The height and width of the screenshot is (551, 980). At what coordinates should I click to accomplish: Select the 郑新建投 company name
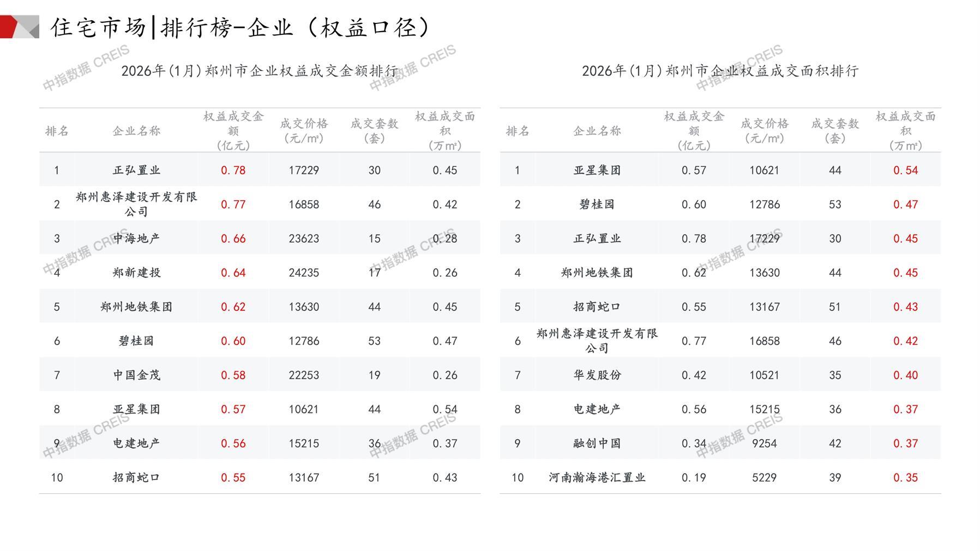click(136, 273)
